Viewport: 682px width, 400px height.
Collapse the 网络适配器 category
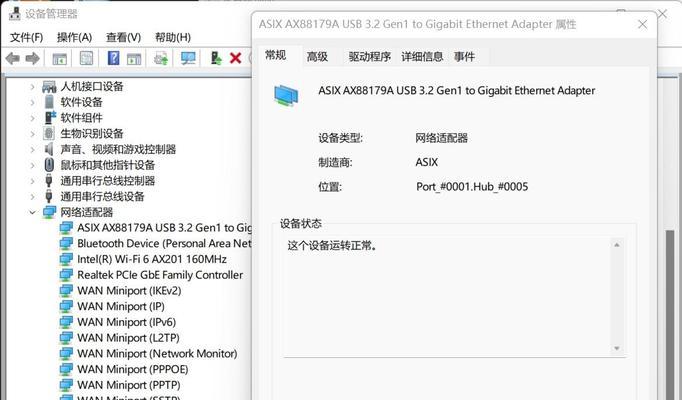pyautogui.click(x=32, y=212)
